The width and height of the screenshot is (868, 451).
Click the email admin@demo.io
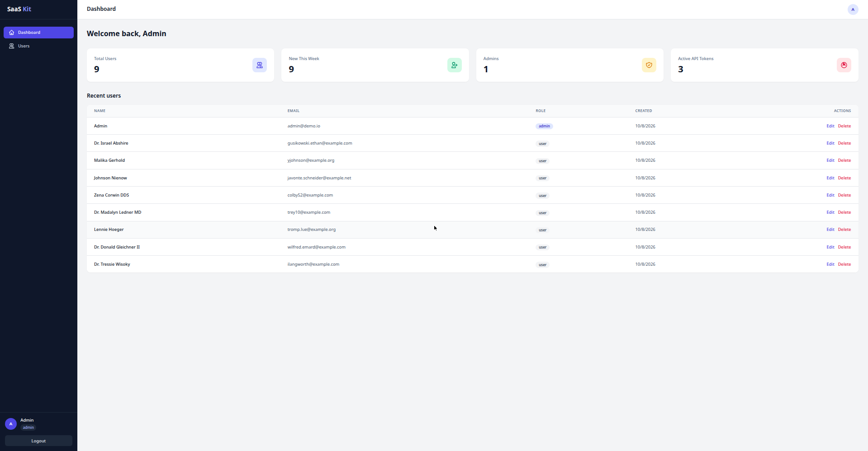(x=304, y=126)
